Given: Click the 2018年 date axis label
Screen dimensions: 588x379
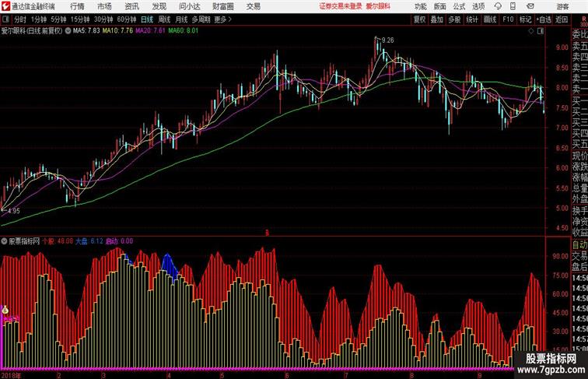Looking at the screenshot, I should (12, 375).
